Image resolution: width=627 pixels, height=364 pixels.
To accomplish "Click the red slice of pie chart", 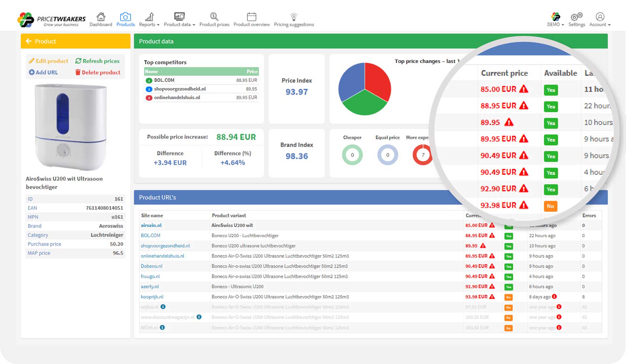I will tap(377, 80).
